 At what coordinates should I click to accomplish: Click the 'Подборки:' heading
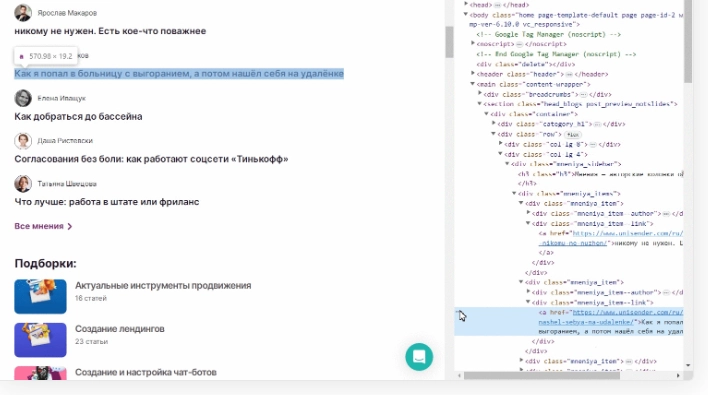(46, 263)
